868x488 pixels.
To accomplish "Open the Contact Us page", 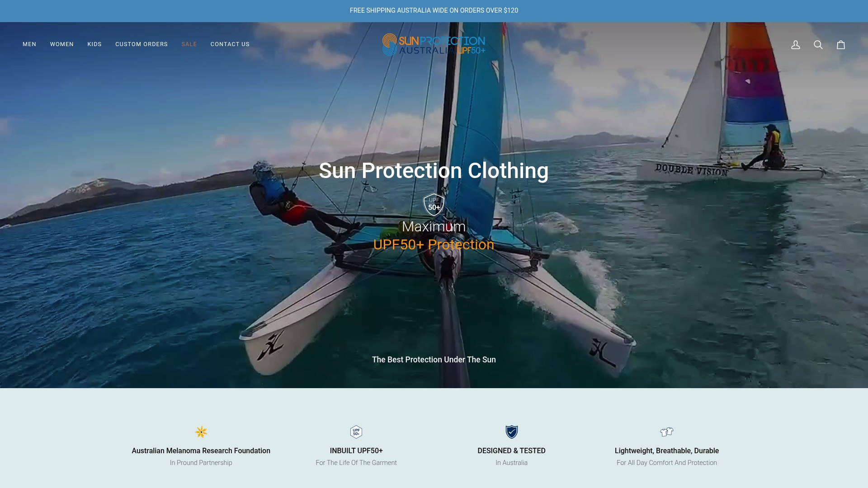I will [230, 44].
